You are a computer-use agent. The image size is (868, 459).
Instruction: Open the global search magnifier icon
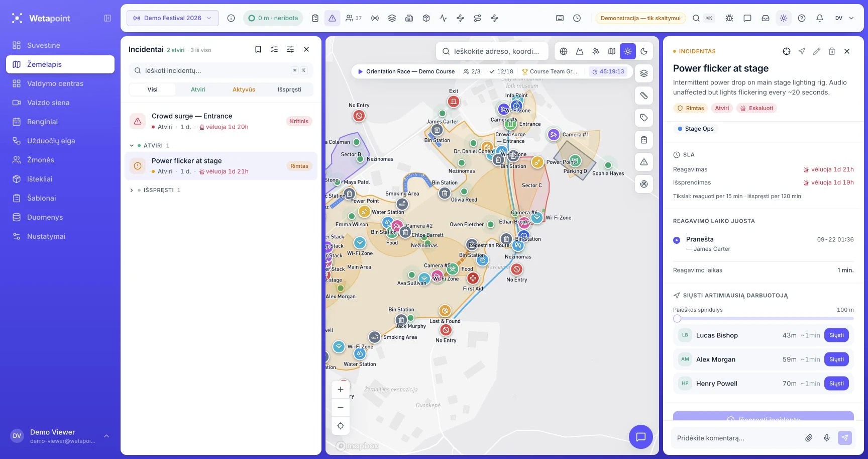(696, 18)
